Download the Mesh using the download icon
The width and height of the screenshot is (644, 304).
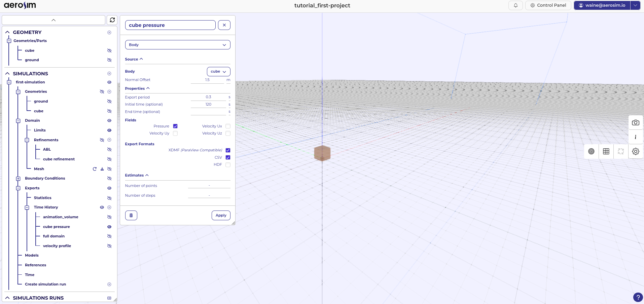(102, 169)
